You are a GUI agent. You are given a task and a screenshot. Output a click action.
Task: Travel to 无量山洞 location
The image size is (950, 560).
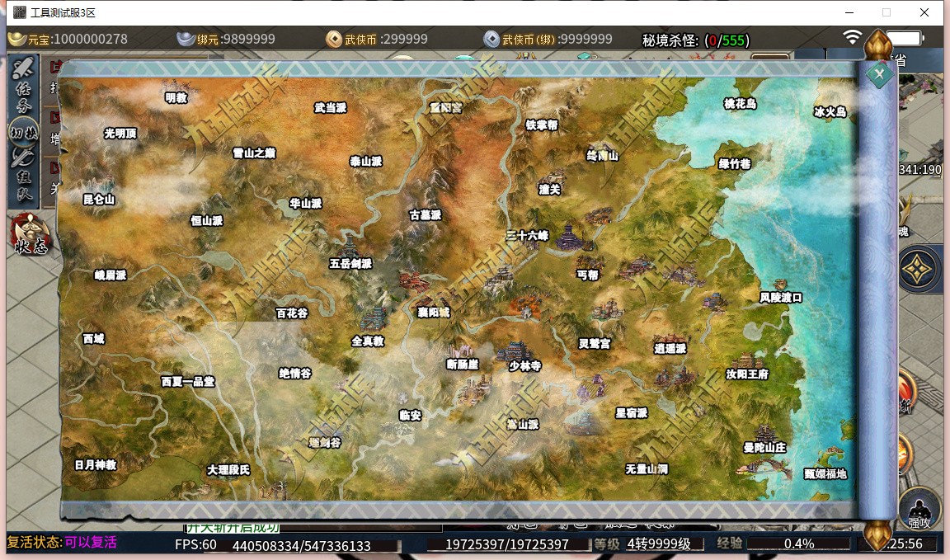(x=647, y=469)
